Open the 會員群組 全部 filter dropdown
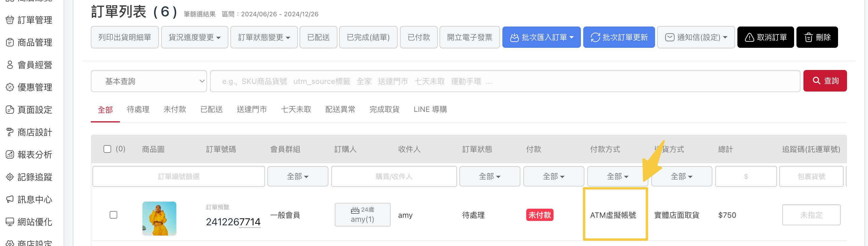 (x=298, y=176)
